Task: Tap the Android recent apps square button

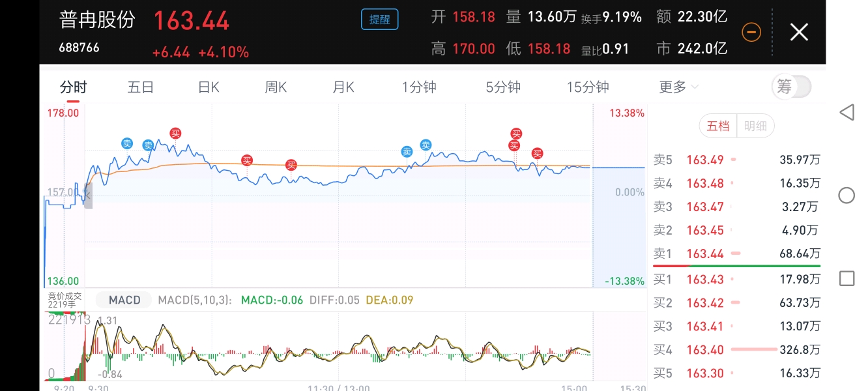Action: click(846, 279)
